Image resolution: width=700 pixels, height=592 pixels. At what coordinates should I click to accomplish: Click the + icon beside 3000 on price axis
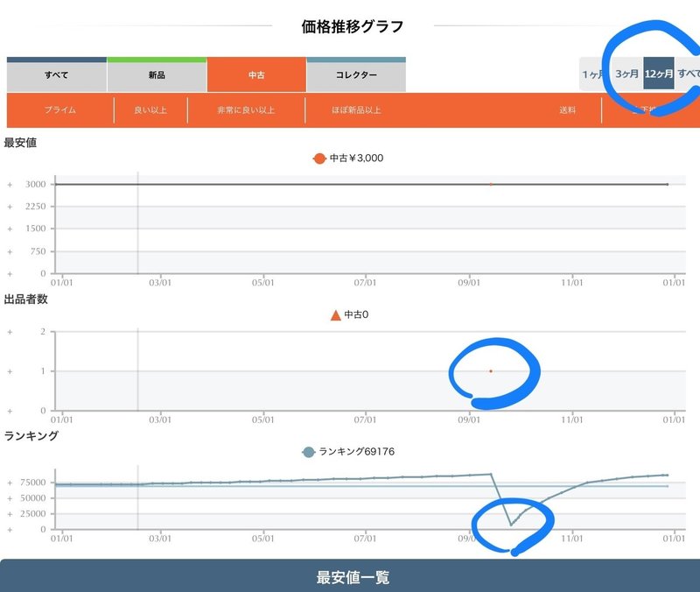(10, 183)
